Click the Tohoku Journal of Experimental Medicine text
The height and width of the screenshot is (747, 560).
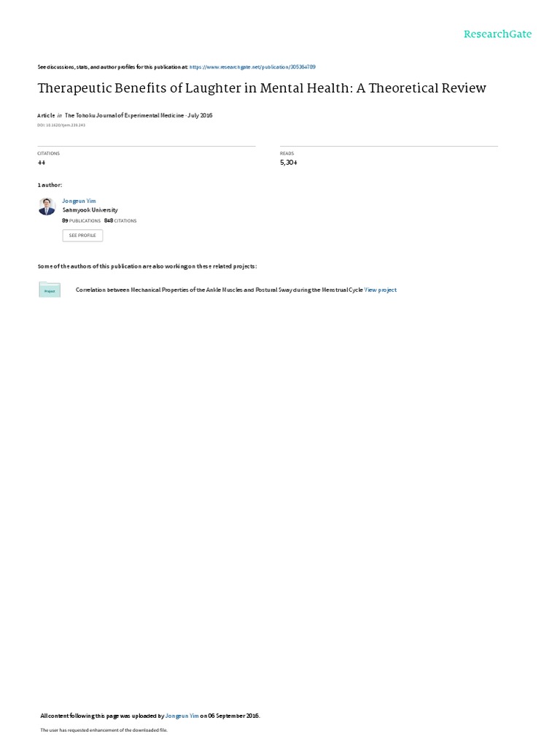(x=124, y=115)
